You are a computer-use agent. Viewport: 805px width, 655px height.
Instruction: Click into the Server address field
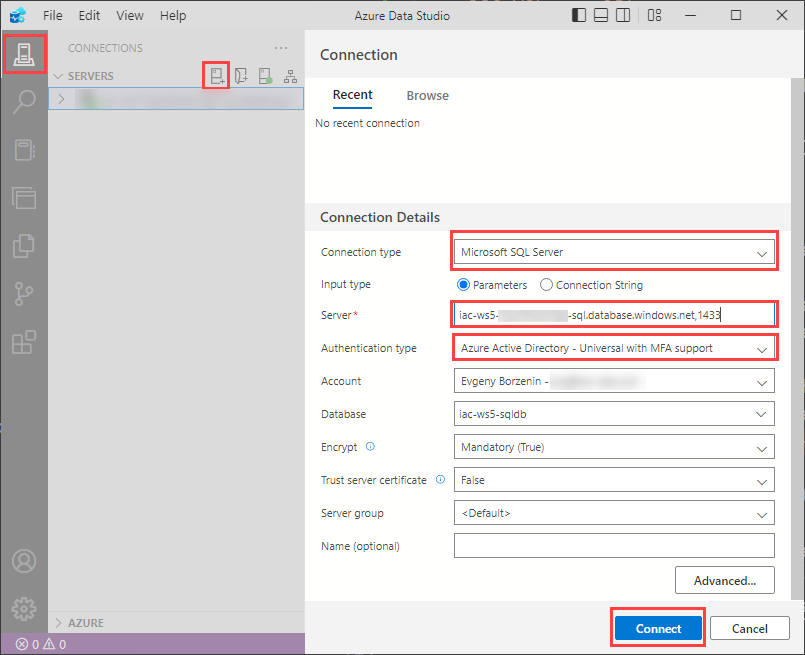coord(614,315)
